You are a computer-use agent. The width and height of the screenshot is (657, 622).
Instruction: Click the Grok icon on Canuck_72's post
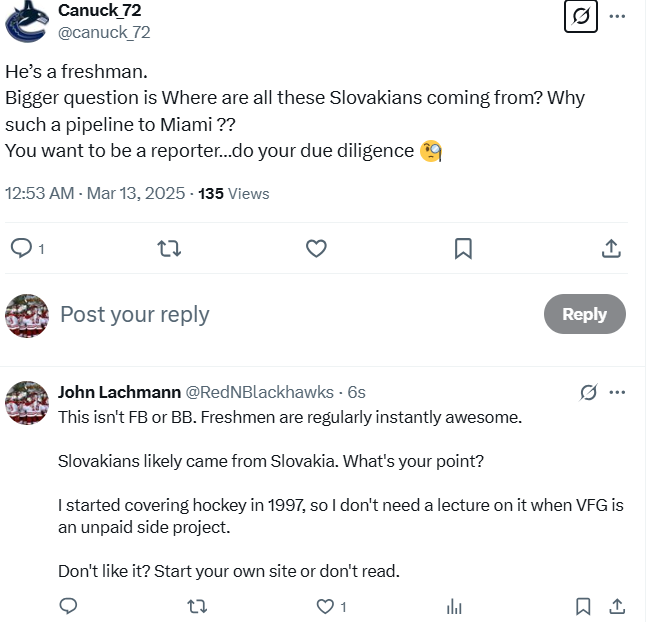point(580,17)
